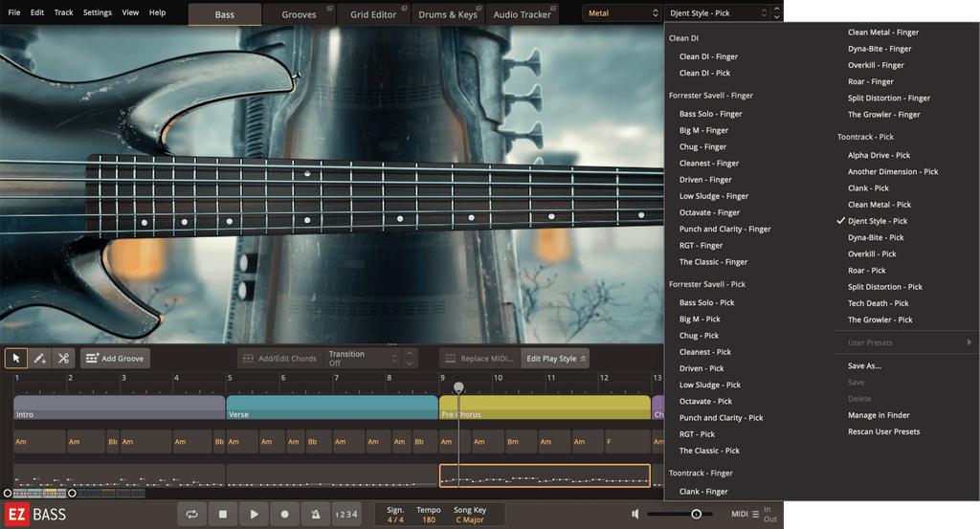The width and height of the screenshot is (980, 529).
Task: Select the Clean DI - Pick preset
Action: coord(704,73)
